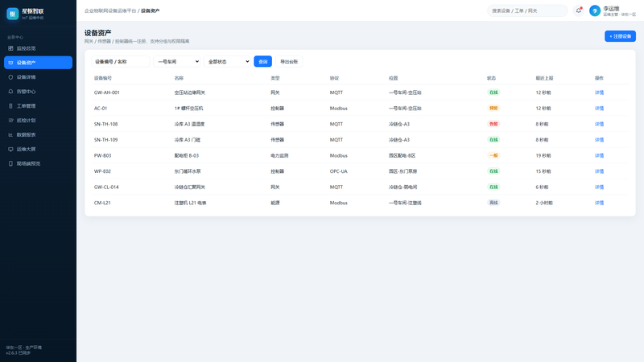Screen dimensions: 644x362
Task: Open 详情 link for CM-L21
Action: point(599,203)
